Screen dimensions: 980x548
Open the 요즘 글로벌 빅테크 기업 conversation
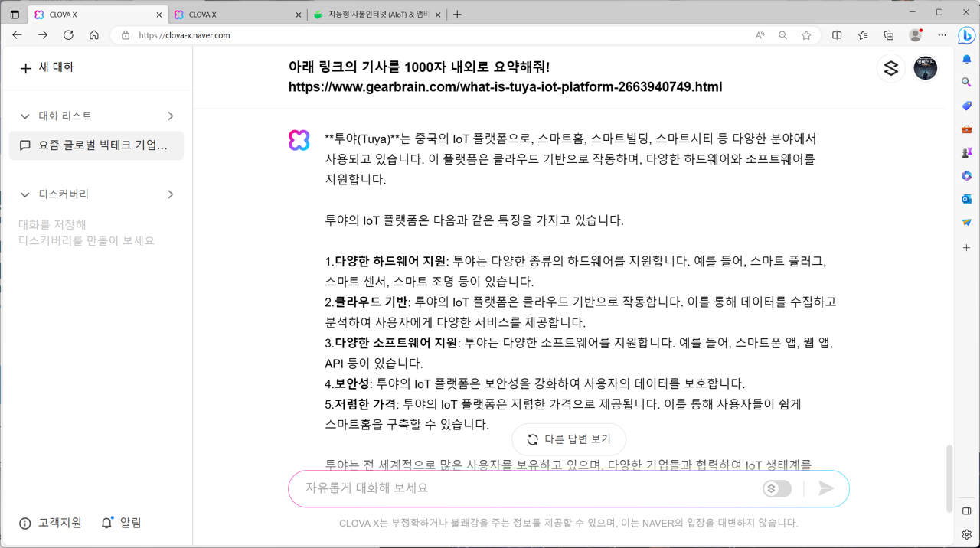[96, 145]
